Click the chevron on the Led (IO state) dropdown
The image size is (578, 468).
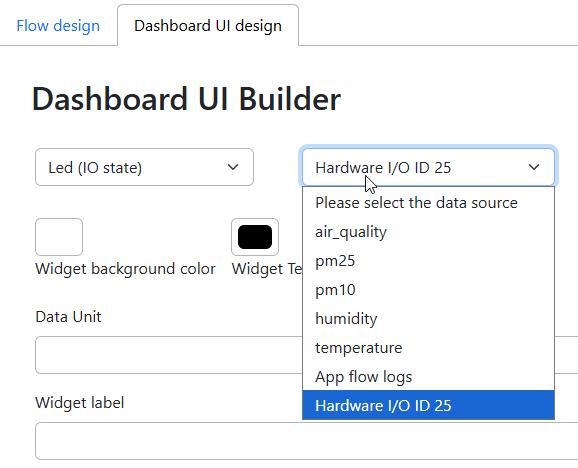(233, 167)
